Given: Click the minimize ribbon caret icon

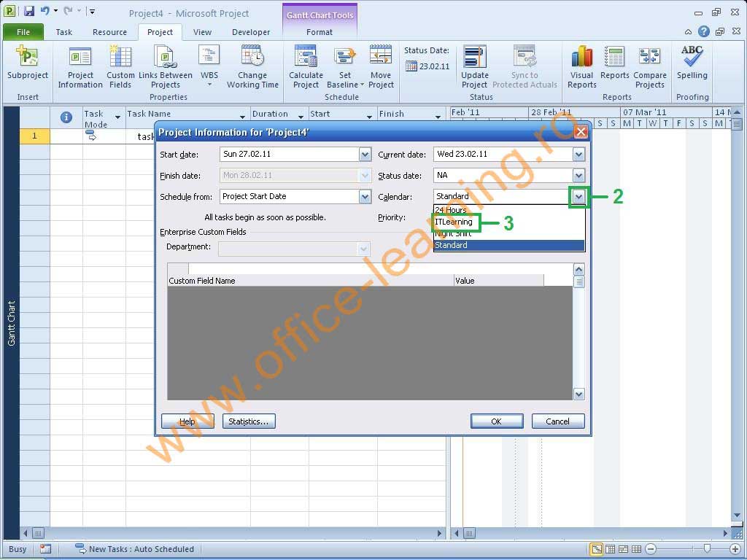Looking at the screenshot, I should click(688, 32).
